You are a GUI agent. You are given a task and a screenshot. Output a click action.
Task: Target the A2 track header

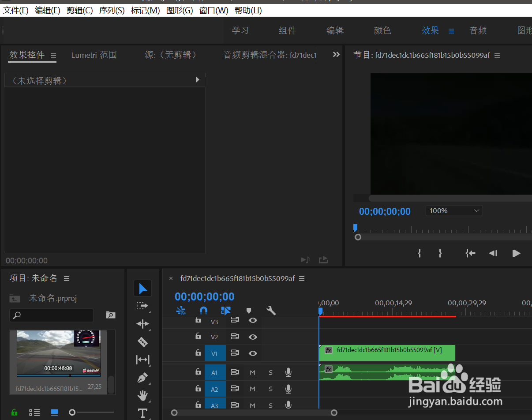pyautogui.click(x=215, y=389)
